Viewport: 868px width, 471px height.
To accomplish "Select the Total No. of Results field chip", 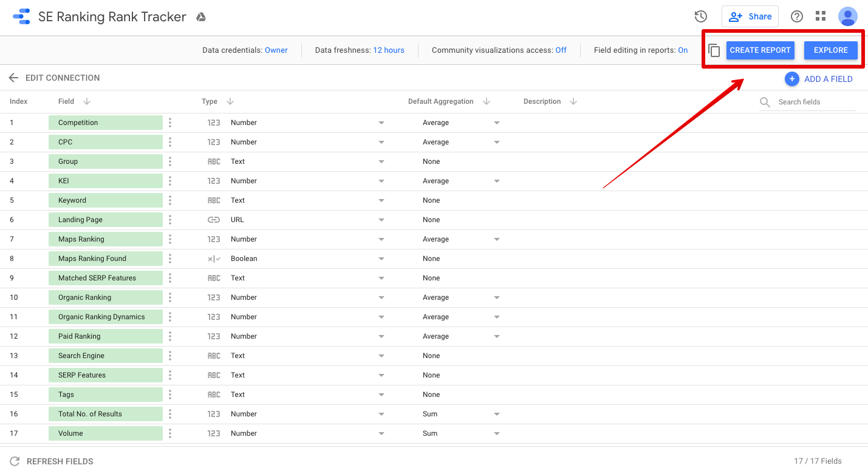I will click(x=106, y=414).
